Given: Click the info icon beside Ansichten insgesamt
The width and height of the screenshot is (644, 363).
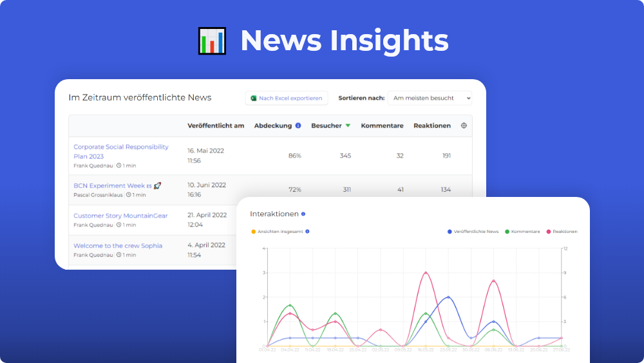Looking at the screenshot, I should click(307, 232).
